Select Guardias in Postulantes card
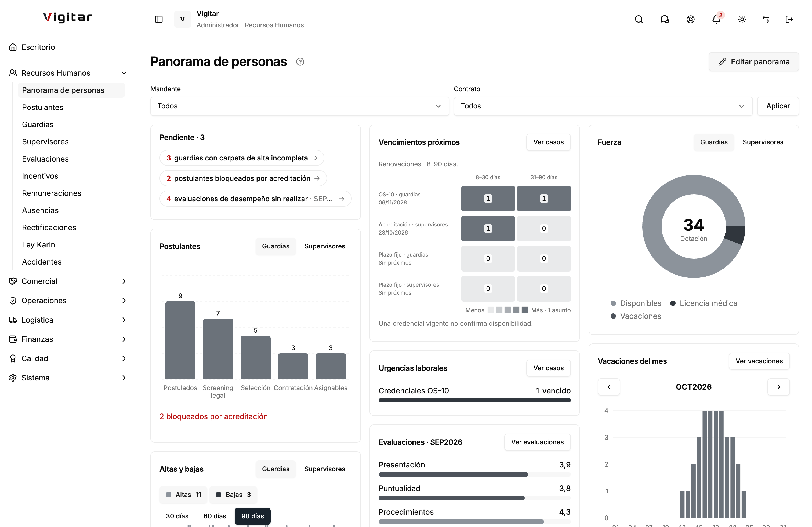This screenshot has height=527, width=812. click(x=276, y=246)
